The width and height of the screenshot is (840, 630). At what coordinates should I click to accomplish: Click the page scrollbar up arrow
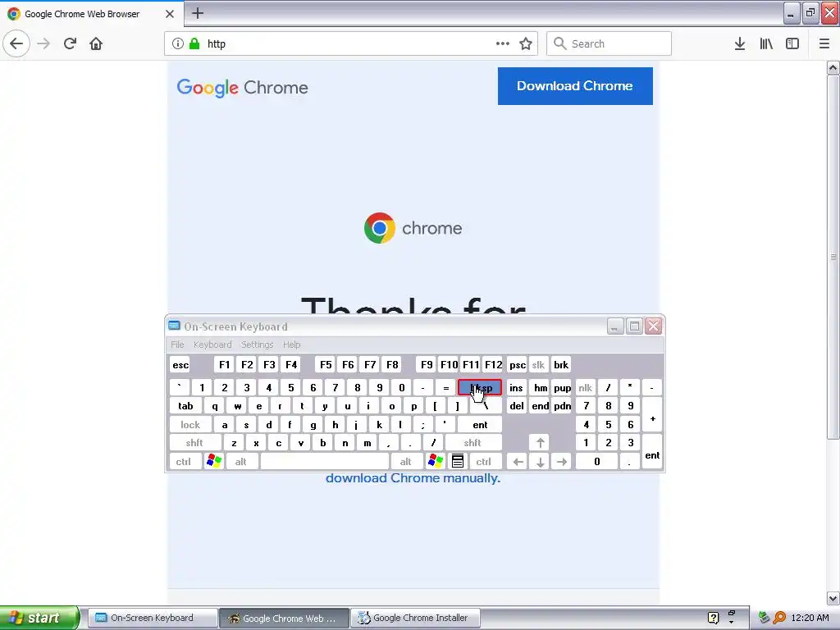click(x=833, y=67)
